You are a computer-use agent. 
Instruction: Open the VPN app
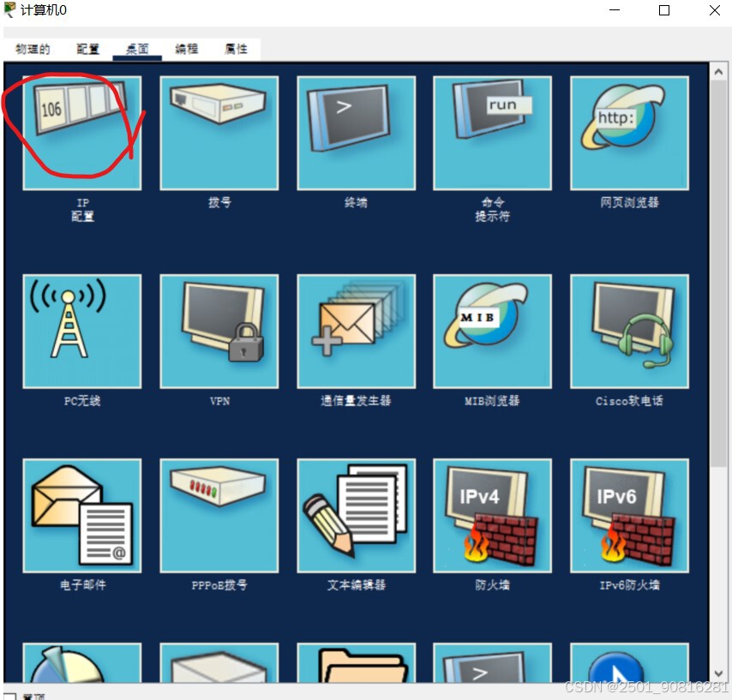(x=219, y=332)
